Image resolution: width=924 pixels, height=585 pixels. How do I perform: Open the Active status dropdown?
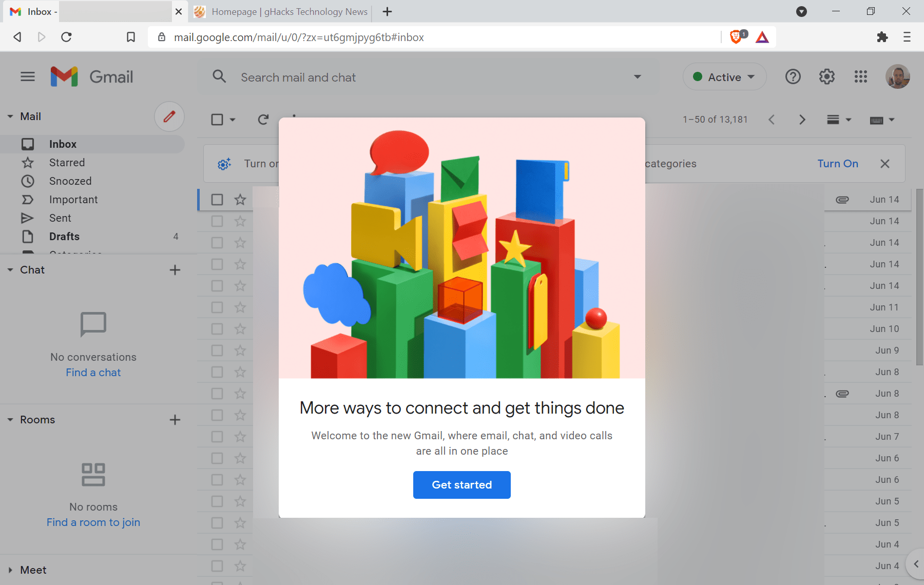tap(724, 76)
